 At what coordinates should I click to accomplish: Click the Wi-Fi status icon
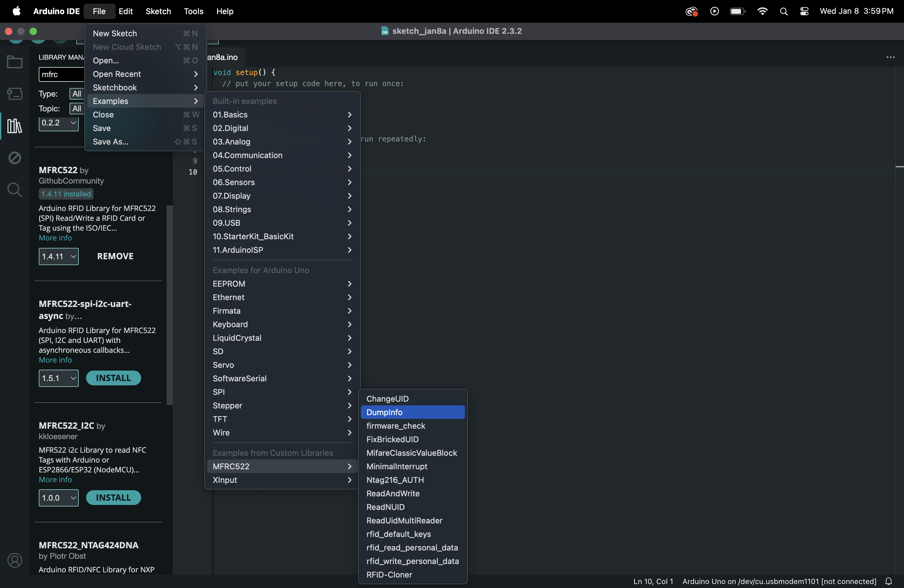[x=762, y=11]
